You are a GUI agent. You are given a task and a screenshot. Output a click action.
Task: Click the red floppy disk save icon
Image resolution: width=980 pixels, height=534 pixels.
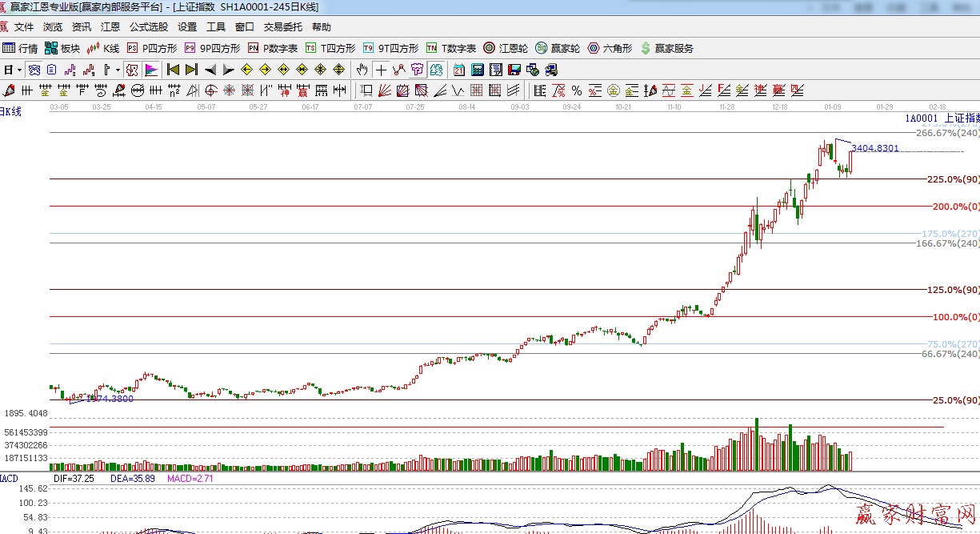coord(514,70)
